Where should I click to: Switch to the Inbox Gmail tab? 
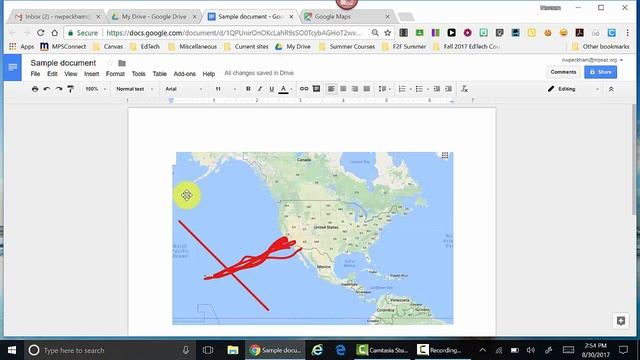point(56,17)
